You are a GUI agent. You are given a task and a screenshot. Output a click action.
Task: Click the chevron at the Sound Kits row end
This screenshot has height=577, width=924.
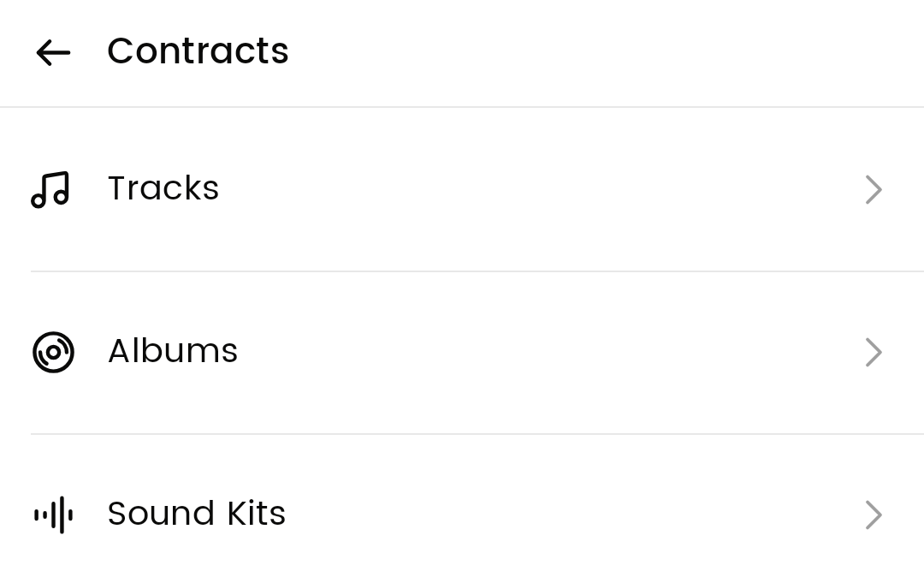click(x=874, y=515)
